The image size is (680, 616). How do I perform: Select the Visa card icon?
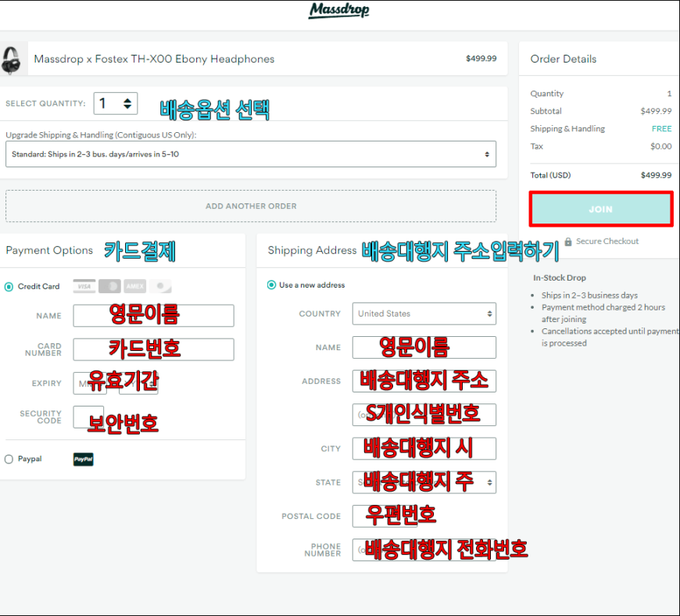click(84, 286)
